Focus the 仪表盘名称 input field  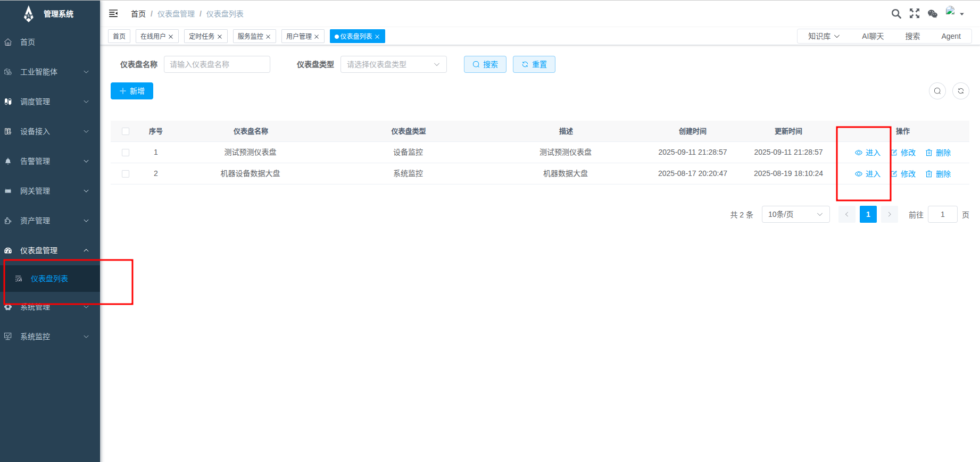tap(217, 64)
